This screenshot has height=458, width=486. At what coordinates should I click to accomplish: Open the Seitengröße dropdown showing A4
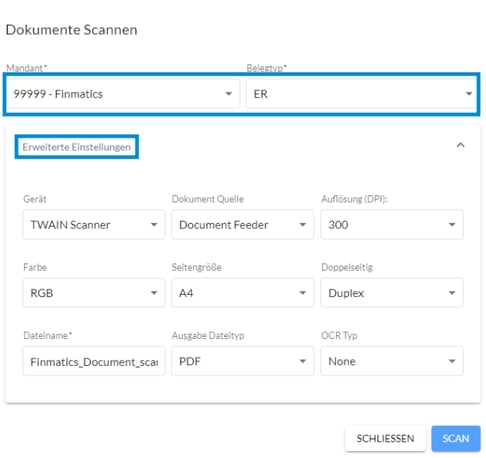242,293
